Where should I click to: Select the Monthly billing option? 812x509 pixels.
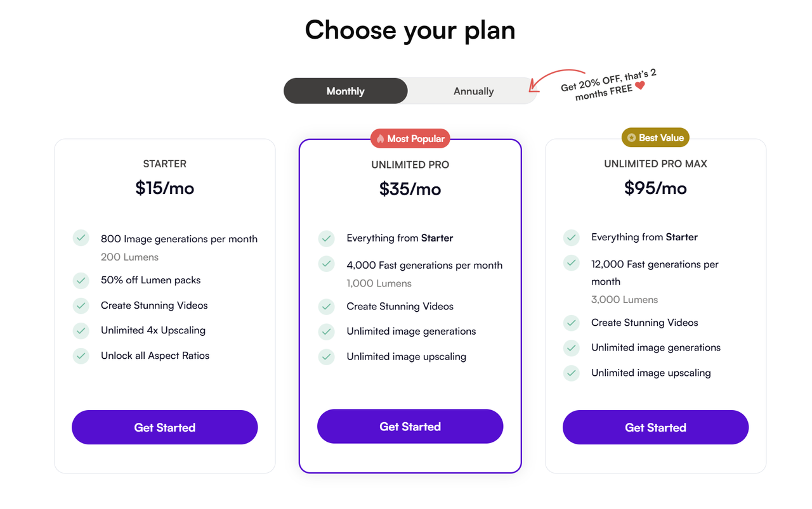click(x=346, y=91)
